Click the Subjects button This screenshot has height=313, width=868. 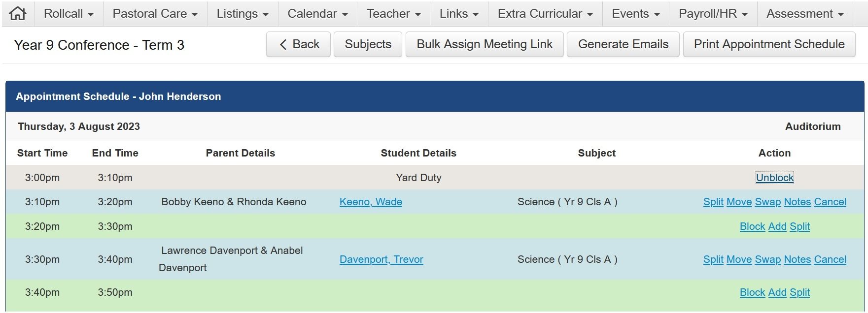pyautogui.click(x=368, y=44)
